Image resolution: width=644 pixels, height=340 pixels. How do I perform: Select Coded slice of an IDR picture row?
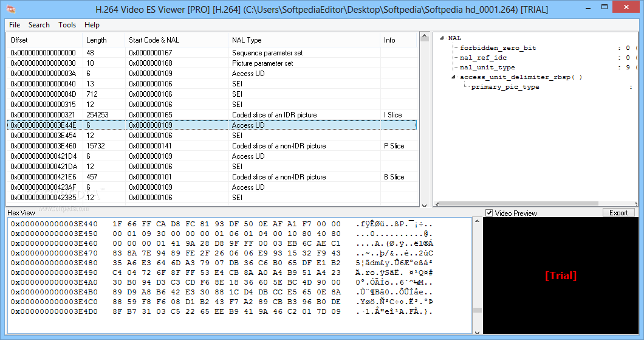click(211, 115)
